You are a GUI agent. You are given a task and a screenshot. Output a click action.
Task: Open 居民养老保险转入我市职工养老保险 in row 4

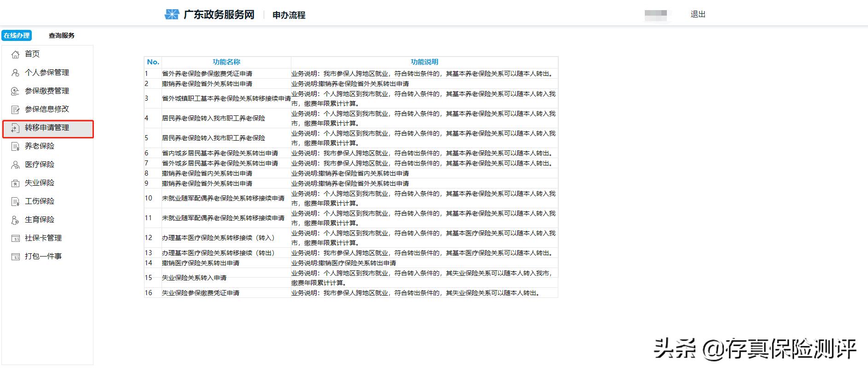(214, 118)
